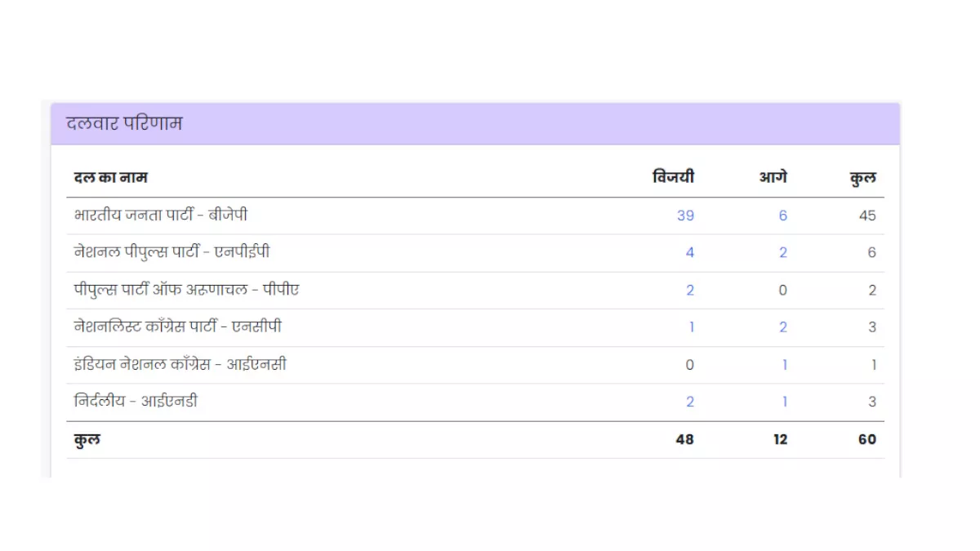Open Independent leading count 1
Image resolution: width=980 pixels, height=551 pixels.
[x=785, y=402]
